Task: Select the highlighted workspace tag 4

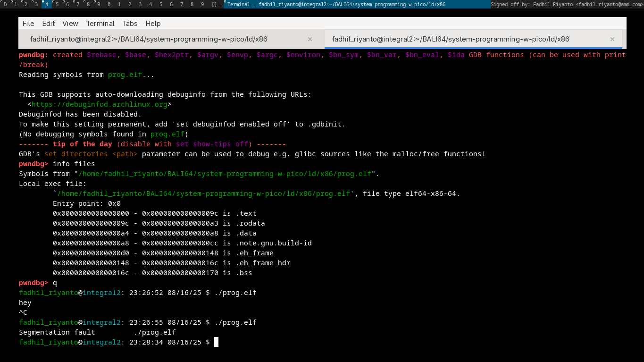Action: coord(46,4)
